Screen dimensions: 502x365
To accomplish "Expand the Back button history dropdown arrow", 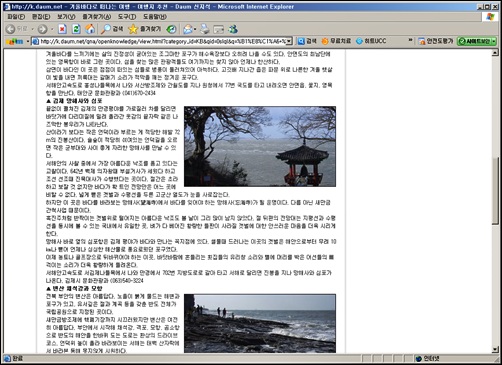I will coord(32,29).
